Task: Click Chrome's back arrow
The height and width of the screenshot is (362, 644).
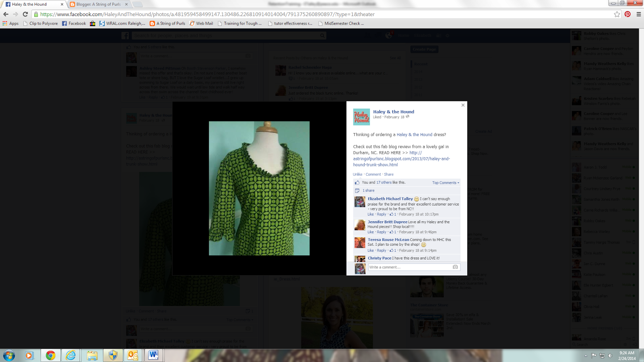Action: [x=6, y=14]
